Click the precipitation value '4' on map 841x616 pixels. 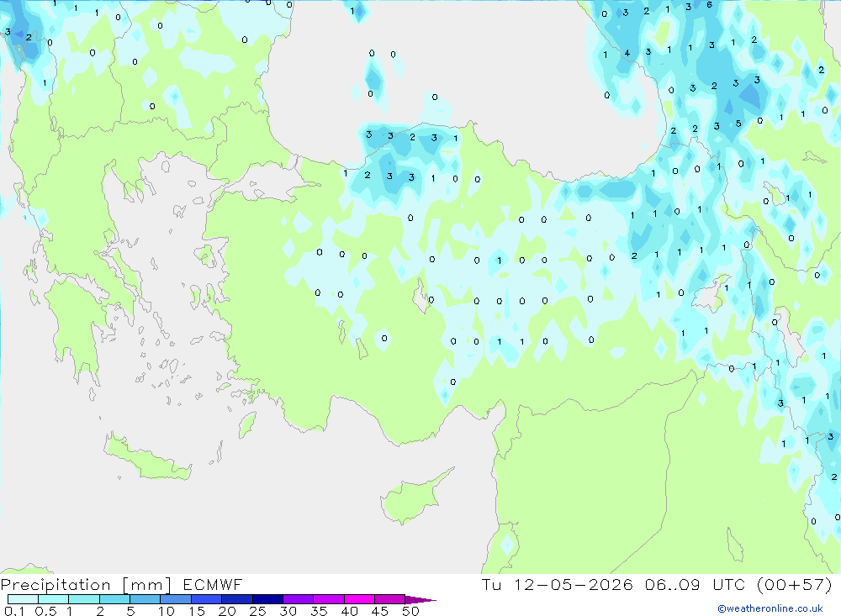coord(627,53)
